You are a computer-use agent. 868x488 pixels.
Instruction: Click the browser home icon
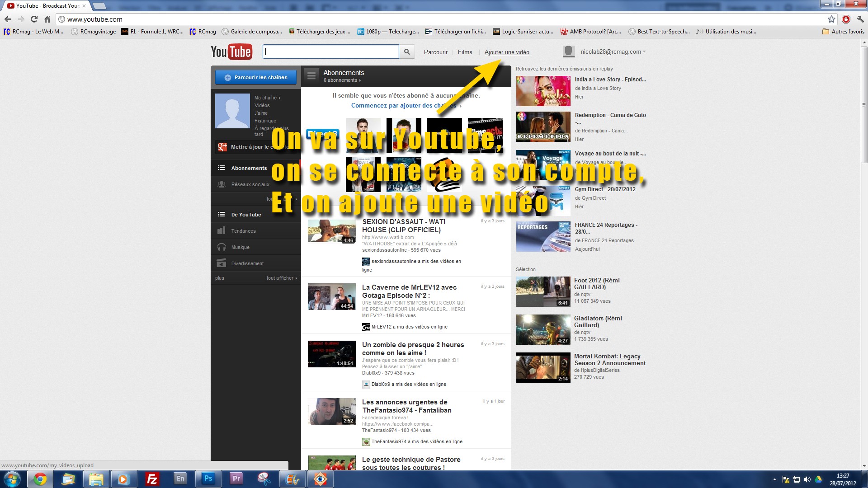47,19
